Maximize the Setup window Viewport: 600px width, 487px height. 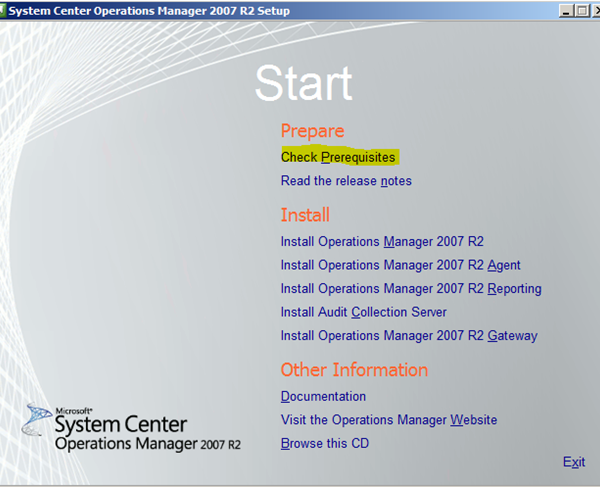point(580,10)
